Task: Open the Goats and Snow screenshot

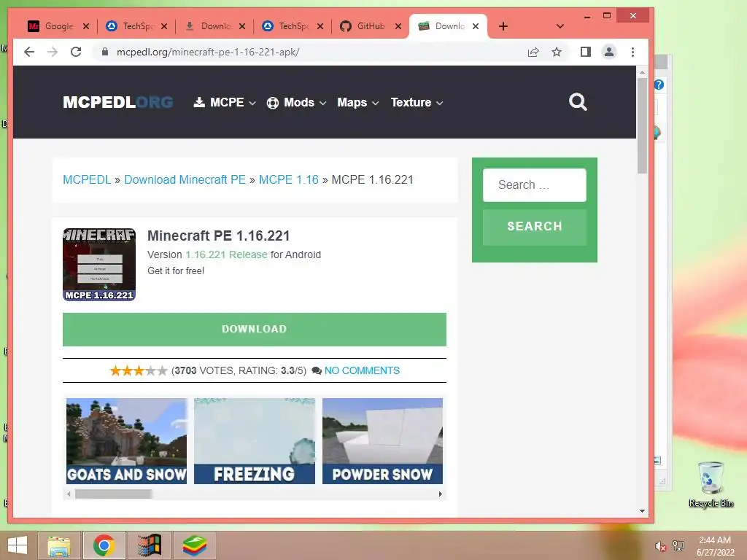Action: pyautogui.click(x=126, y=441)
